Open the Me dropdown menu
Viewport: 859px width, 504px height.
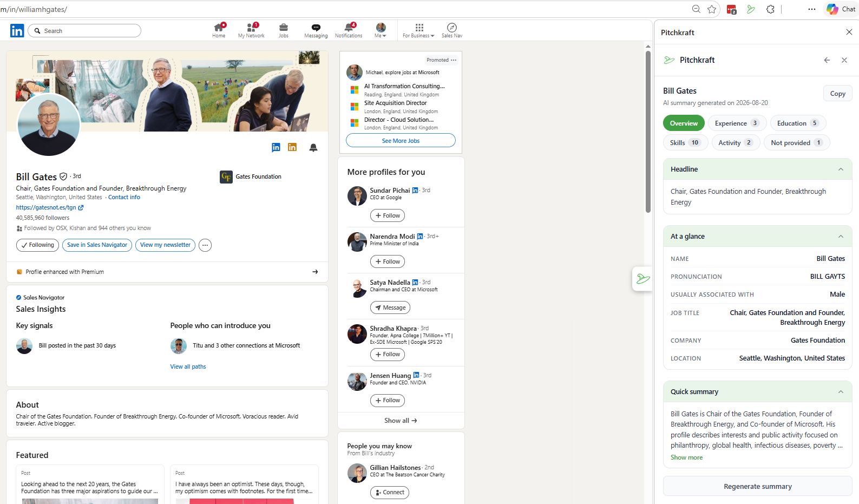(x=381, y=30)
